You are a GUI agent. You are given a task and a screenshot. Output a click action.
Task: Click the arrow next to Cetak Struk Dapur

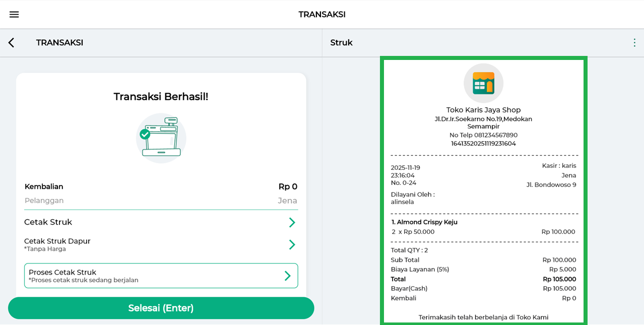pyautogui.click(x=292, y=245)
